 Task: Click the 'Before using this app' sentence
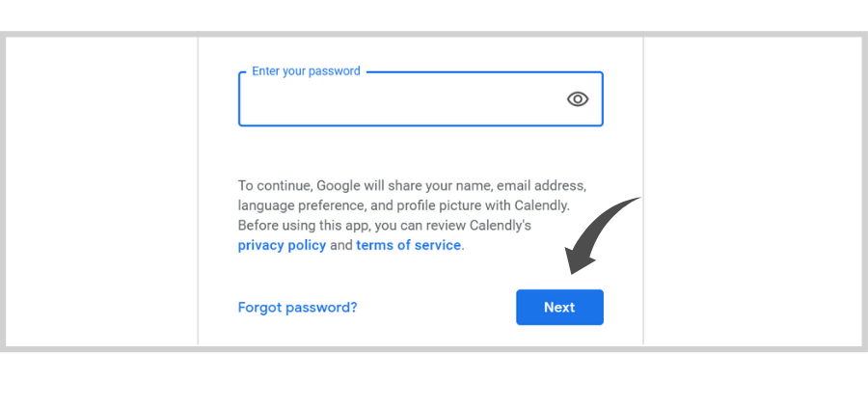pos(385,226)
